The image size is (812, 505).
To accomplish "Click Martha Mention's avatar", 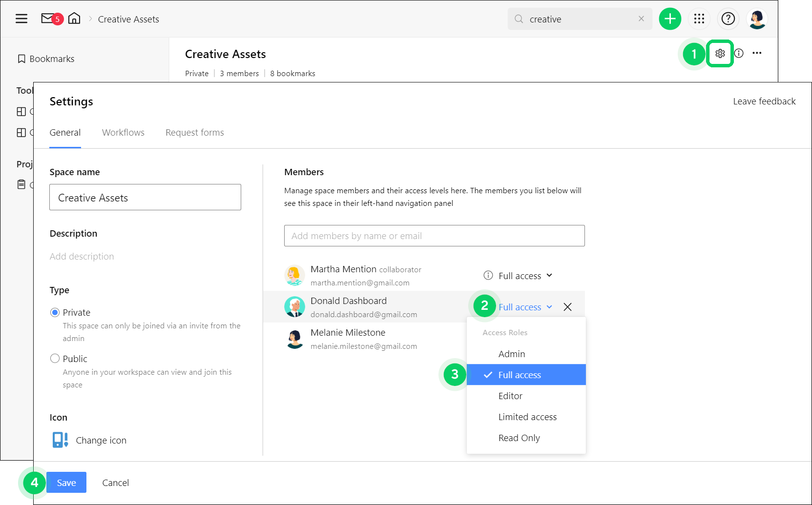I will [294, 275].
